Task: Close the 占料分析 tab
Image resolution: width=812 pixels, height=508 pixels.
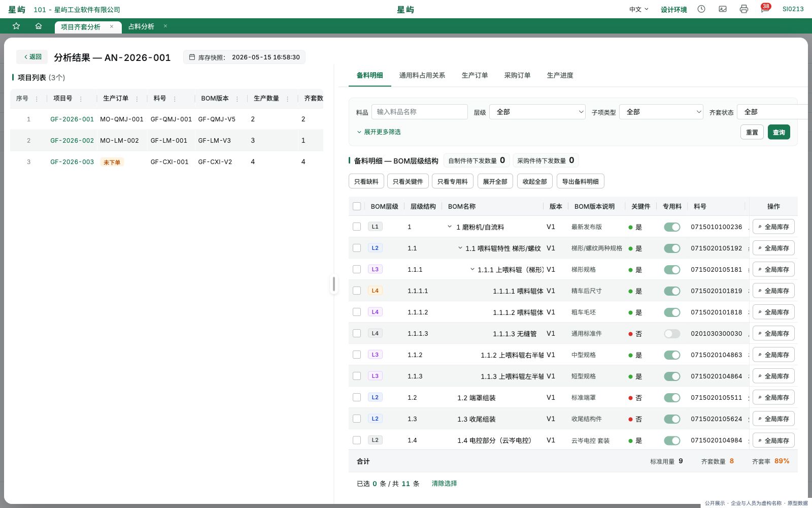Action: click(x=165, y=26)
